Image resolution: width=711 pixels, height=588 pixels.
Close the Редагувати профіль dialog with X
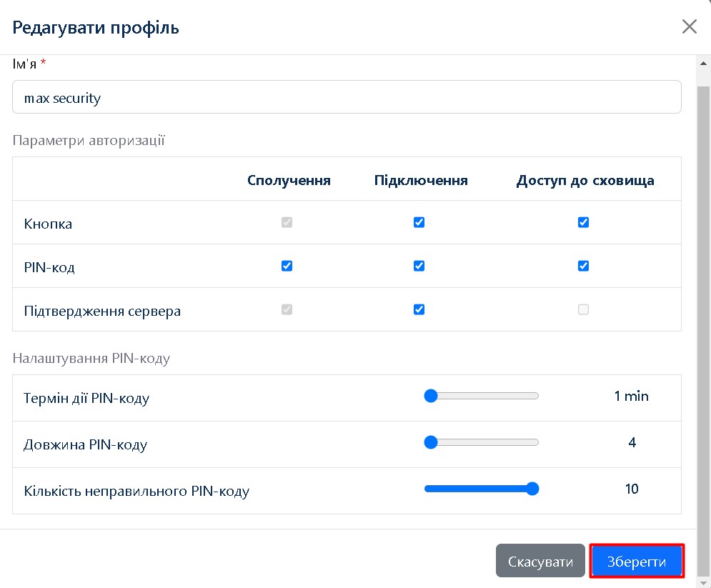[689, 27]
